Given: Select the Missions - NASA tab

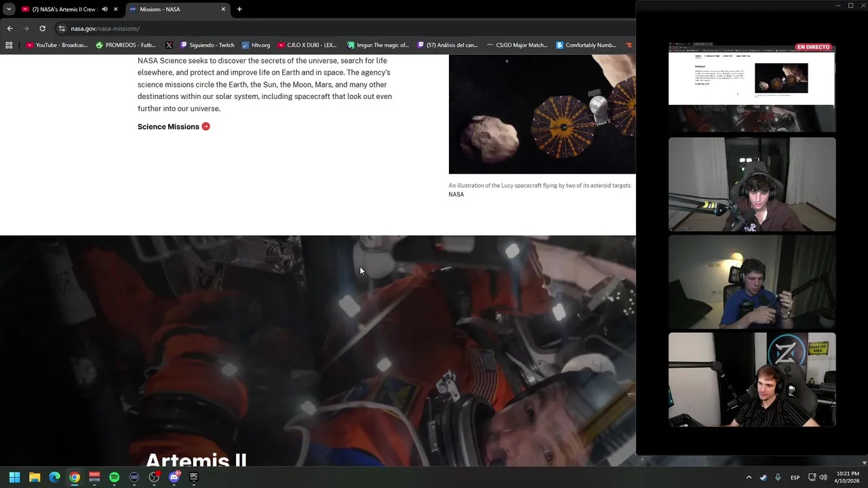Looking at the screenshot, I should coord(178,9).
